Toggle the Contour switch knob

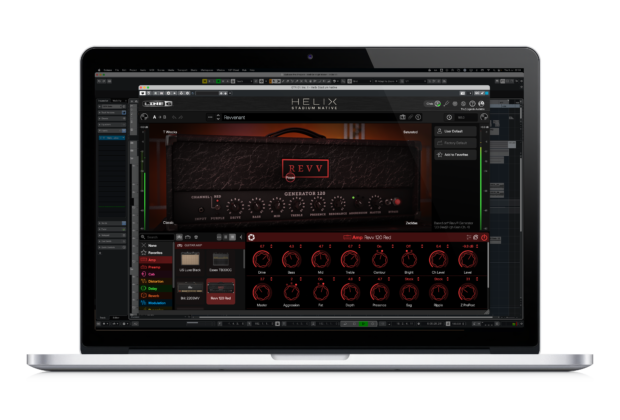tap(380, 260)
